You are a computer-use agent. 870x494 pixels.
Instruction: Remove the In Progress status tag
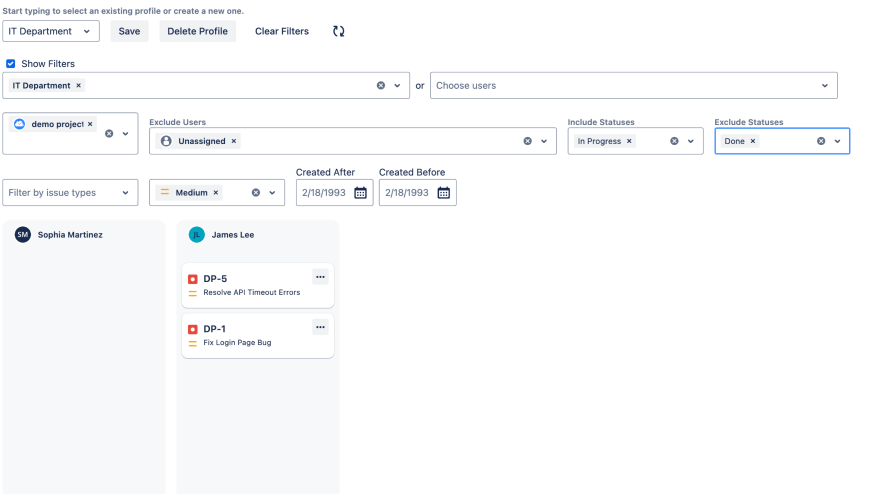[629, 141]
